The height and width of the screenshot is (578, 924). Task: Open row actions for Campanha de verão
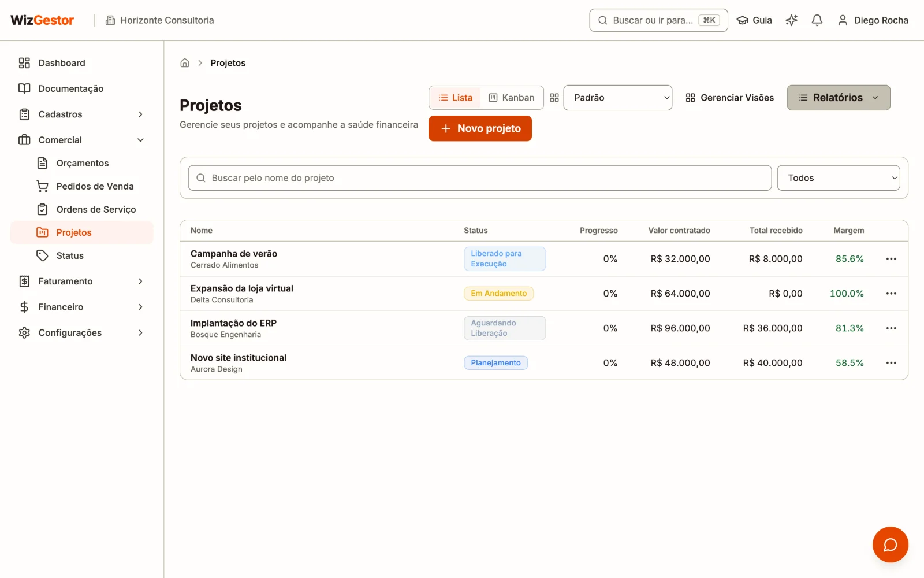(891, 259)
